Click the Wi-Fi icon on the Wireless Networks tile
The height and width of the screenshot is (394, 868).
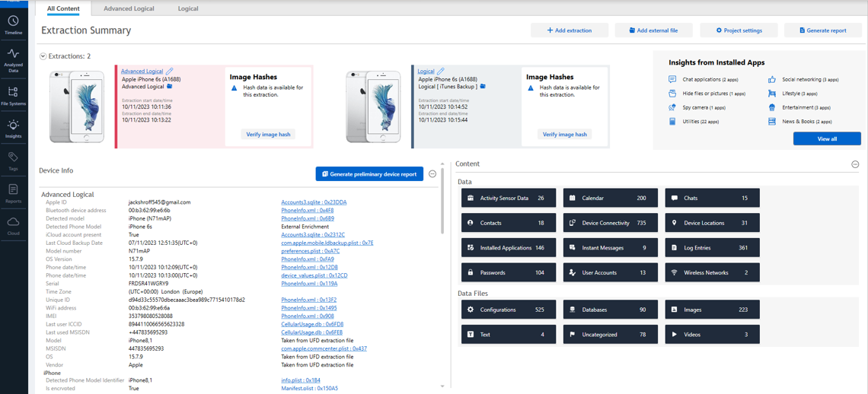[675, 273]
